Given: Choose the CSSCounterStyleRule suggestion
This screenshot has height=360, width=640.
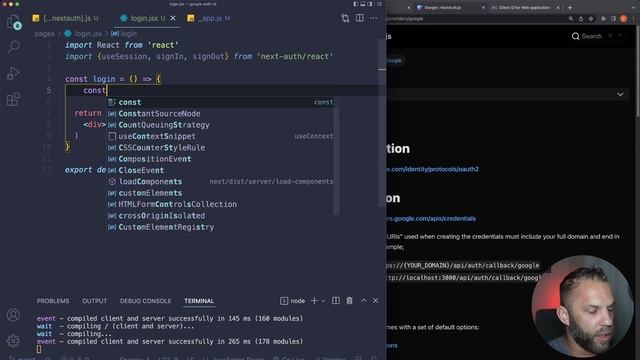Looking at the screenshot, I should [220, 148].
